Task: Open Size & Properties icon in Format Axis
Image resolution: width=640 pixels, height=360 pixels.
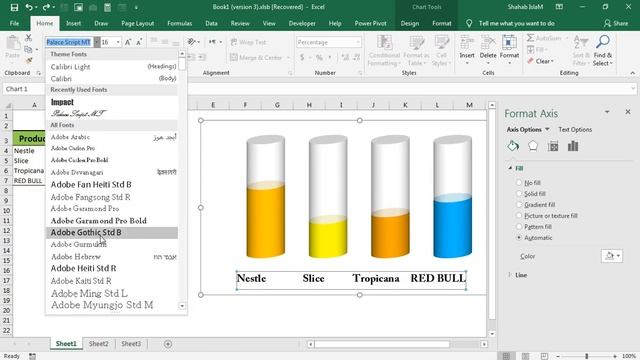Action: [553, 146]
